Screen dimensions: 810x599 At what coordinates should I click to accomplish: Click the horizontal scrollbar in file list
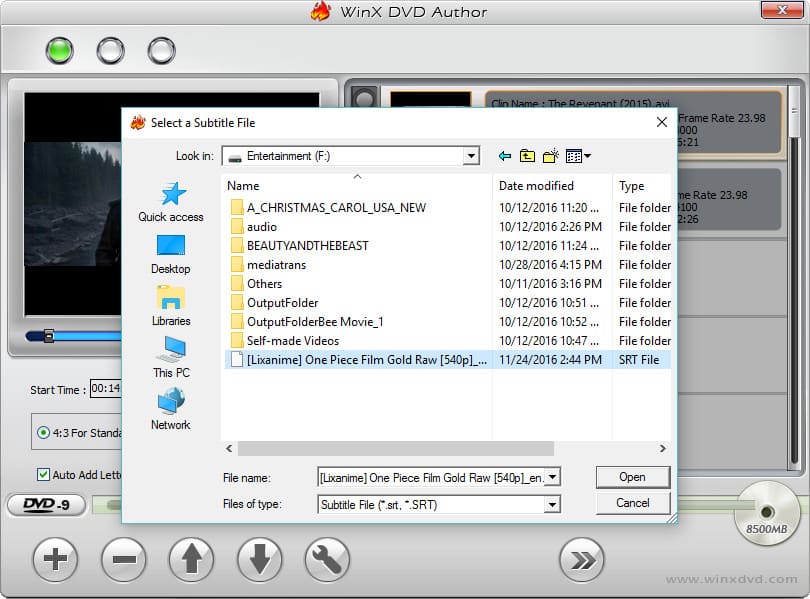[x=396, y=449]
